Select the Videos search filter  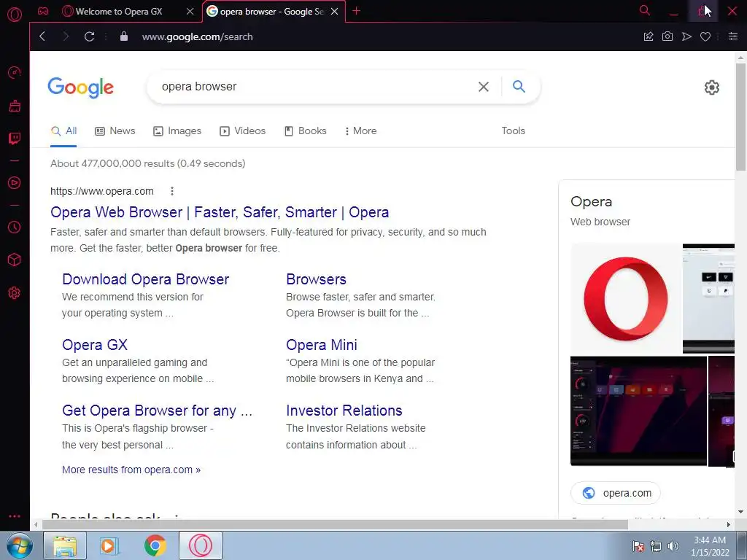click(242, 131)
